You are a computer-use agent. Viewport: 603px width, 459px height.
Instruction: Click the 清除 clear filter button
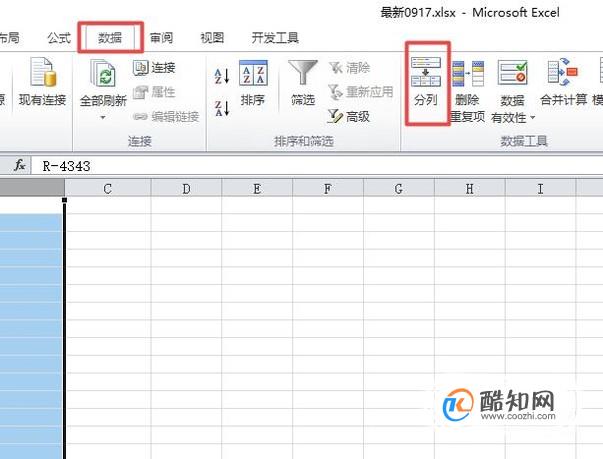pos(350,68)
